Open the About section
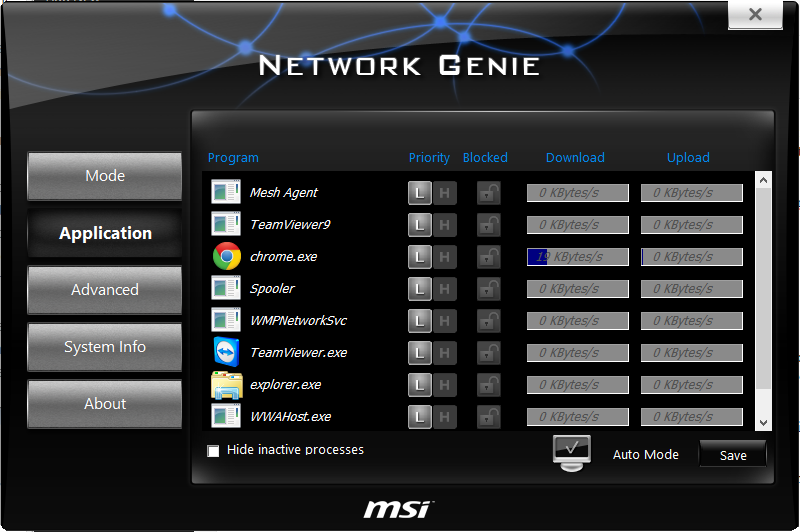 (105, 404)
